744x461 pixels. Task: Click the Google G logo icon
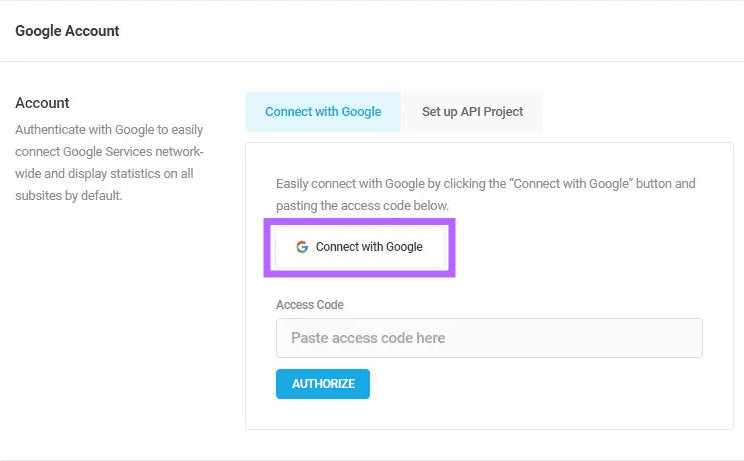(302, 247)
